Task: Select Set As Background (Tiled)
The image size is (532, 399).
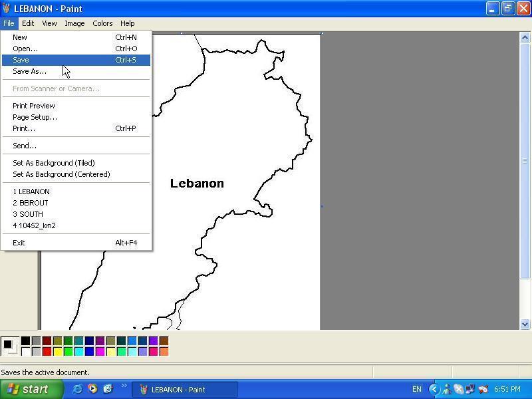Action: [76, 163]
